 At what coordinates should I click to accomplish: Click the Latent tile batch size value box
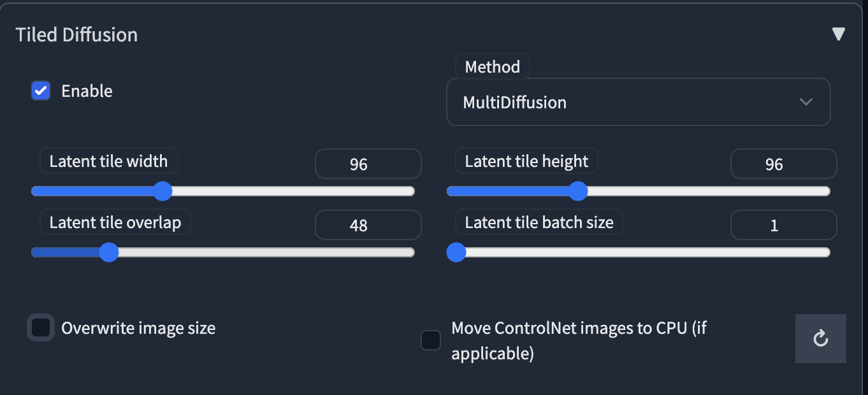pyautogui.click(x=783, y=225)
